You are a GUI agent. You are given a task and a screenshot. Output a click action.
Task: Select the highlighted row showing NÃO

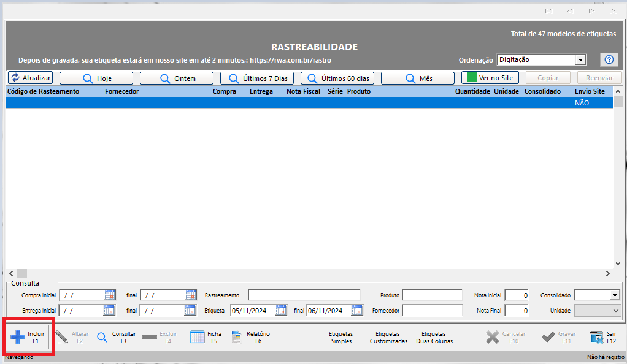(x=309, y=103)
